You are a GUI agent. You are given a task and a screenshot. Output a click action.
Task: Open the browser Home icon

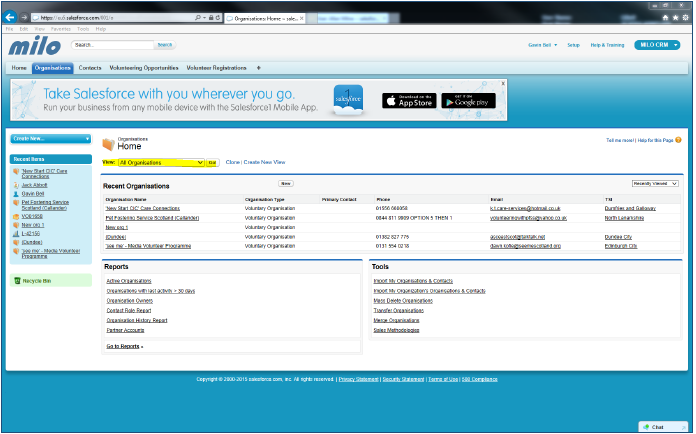665,18
